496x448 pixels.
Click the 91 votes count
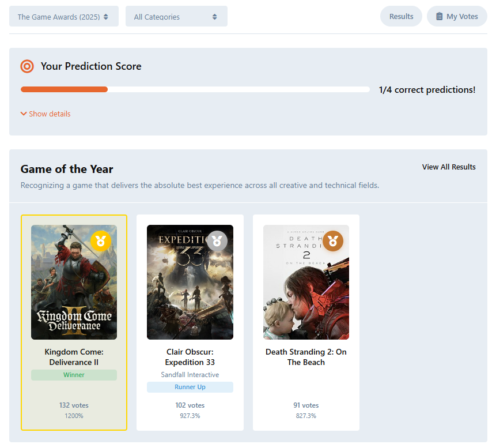click(x=306, y=405)
